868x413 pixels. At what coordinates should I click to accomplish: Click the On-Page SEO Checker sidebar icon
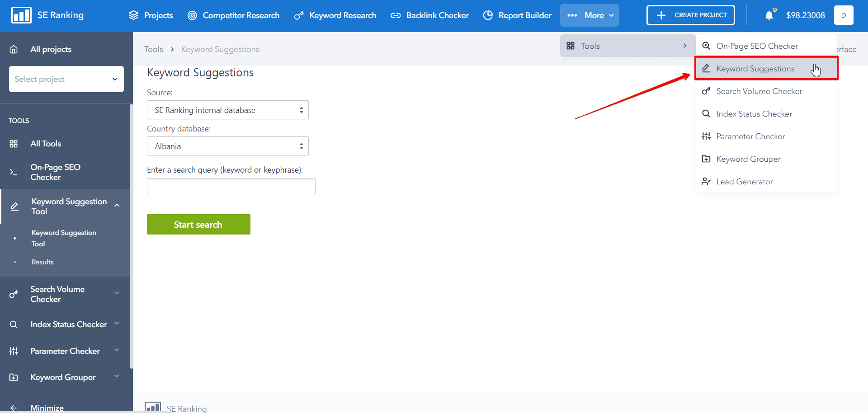click(x=14, y=172)
